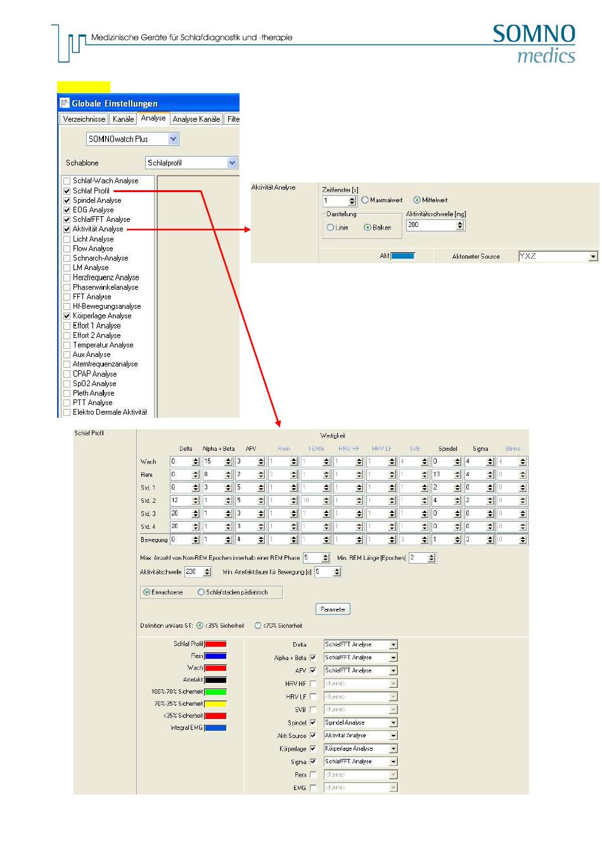The width and height of the screenshot is (602, 868).
Task: Click the Globale Einstellungen title bar icon
Action: (x=64, y=103)
